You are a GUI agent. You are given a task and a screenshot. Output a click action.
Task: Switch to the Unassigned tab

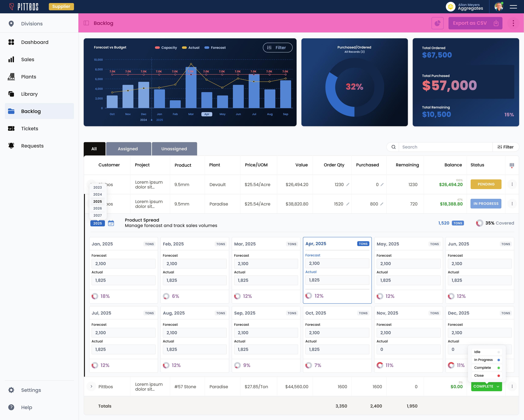tap(174, 148)
